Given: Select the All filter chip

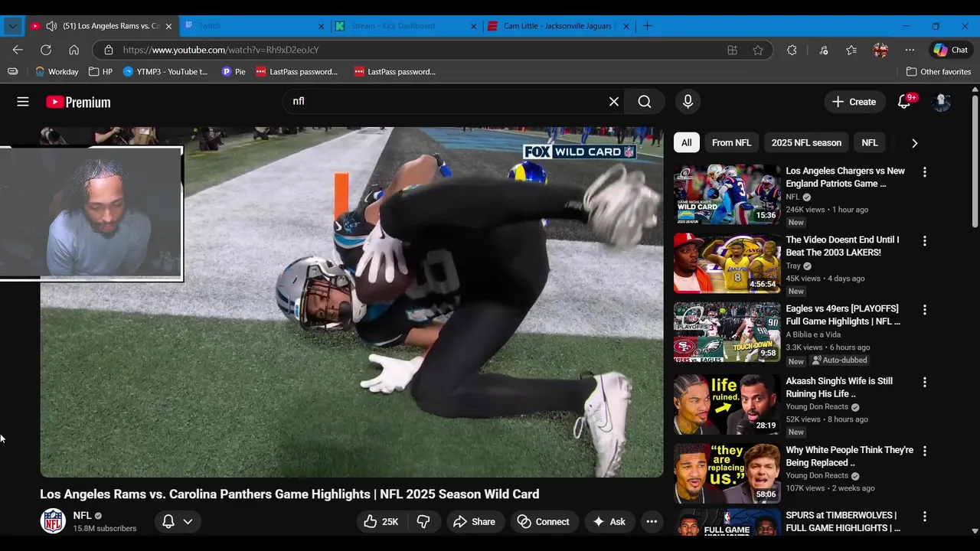Looking at the screenshot, I should coord(687,143).
